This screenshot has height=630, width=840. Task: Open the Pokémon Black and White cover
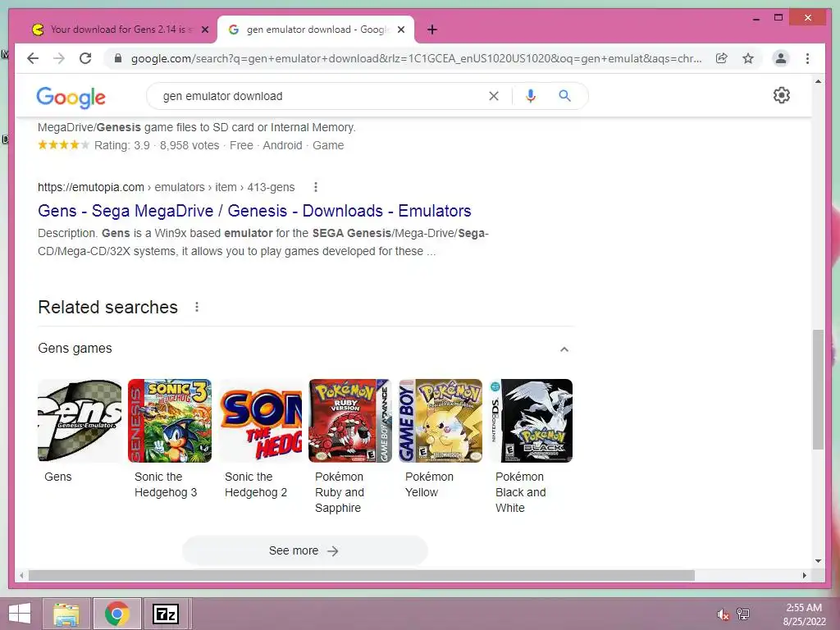531,421
